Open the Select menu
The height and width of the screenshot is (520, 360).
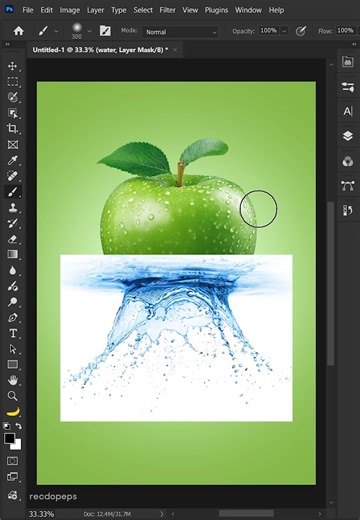click(143, 10)
